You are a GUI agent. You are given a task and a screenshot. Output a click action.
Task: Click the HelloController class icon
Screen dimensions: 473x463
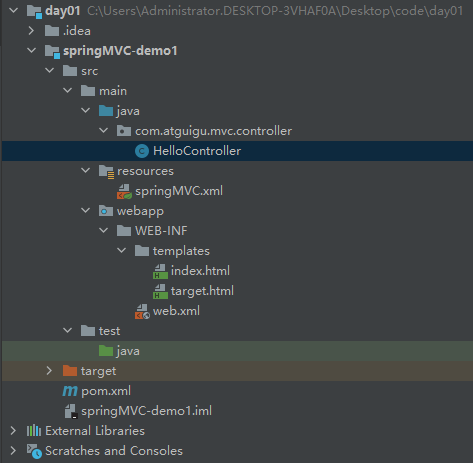142,151
